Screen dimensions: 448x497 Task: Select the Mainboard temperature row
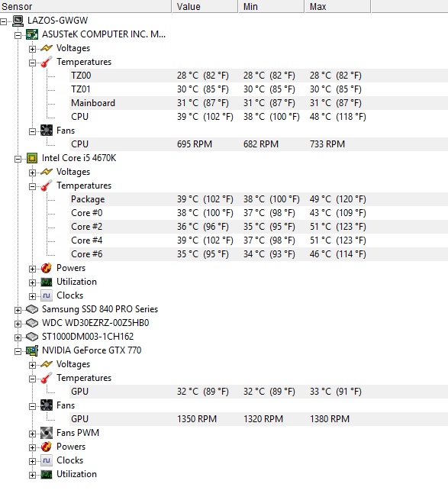click(x=259, y=103)
